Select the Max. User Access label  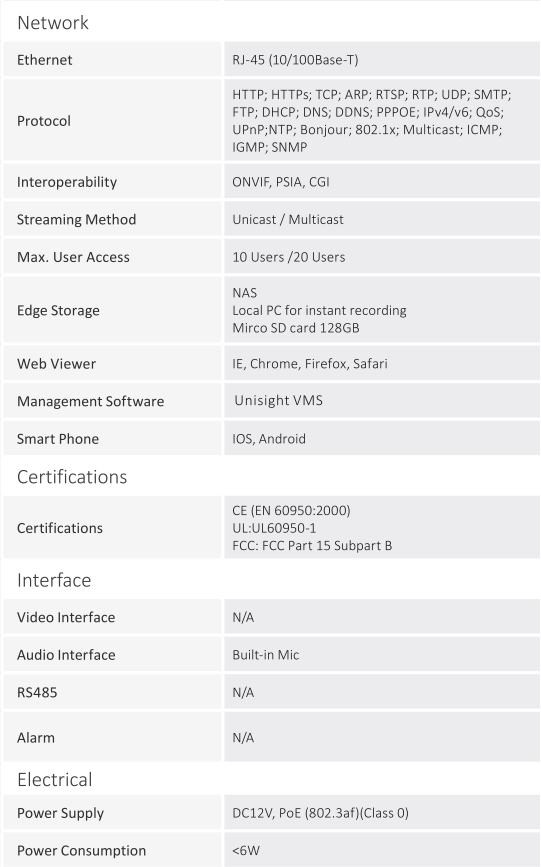tap(73, 257)
